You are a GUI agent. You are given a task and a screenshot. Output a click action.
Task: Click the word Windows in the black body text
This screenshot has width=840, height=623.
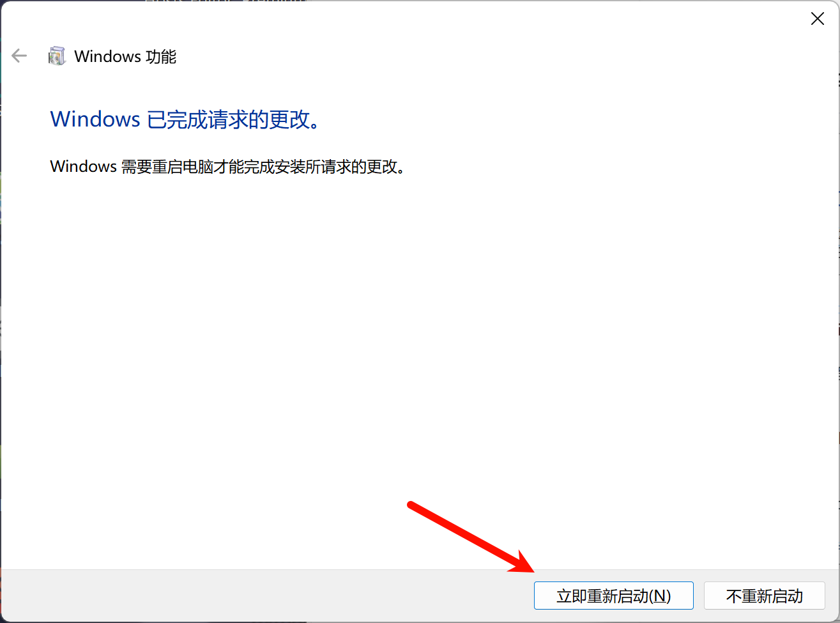pyautogui.click(x=84, y=167)
